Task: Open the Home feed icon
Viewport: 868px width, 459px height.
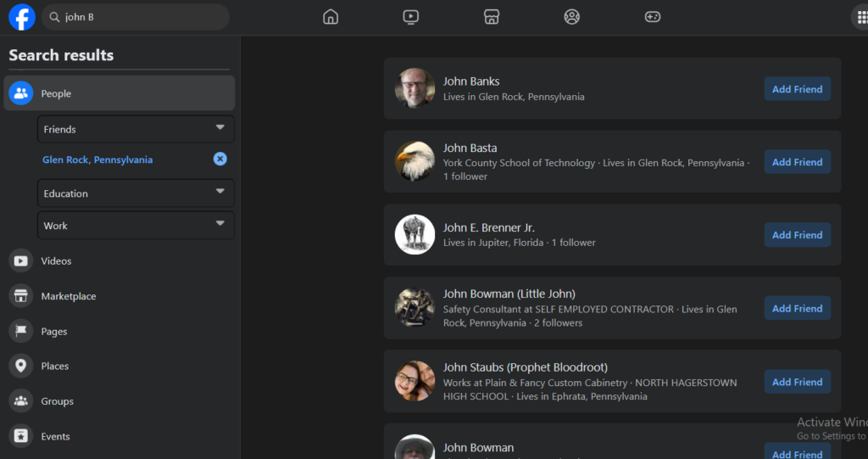Action: pos(331,17)
